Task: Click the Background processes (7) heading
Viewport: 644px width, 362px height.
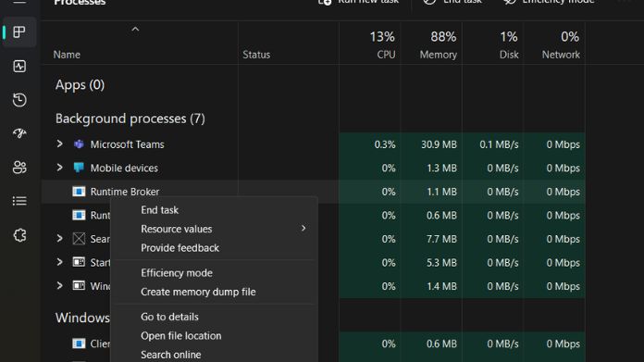Action: coord(130,119)
